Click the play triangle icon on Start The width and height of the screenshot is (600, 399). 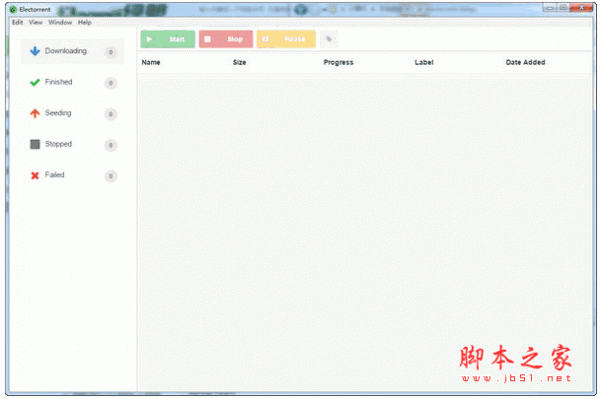point(149,39)
